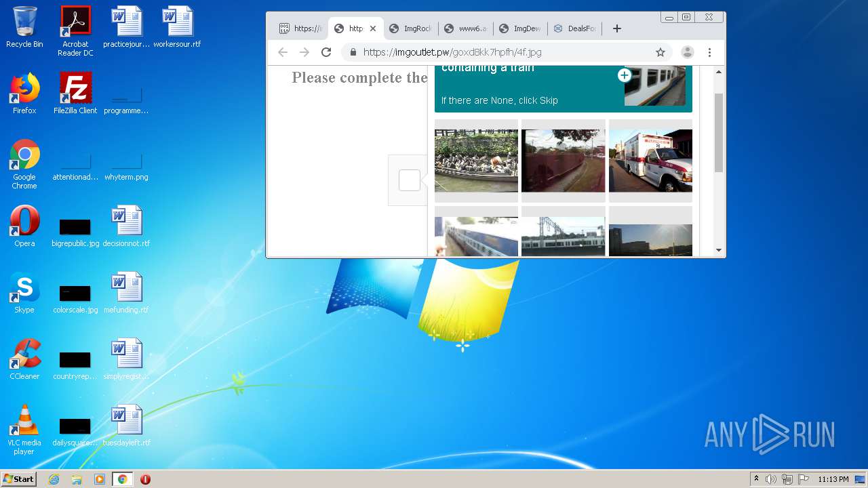This screenshot has height=488, width=868.
Task: Launch Skype desktop shortcut
Action: [x=24, y=293]
